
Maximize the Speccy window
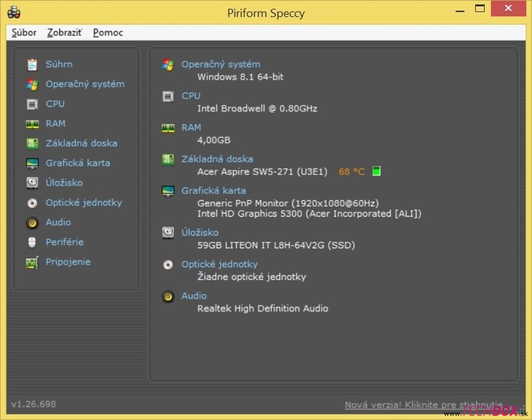coord(480,8)
